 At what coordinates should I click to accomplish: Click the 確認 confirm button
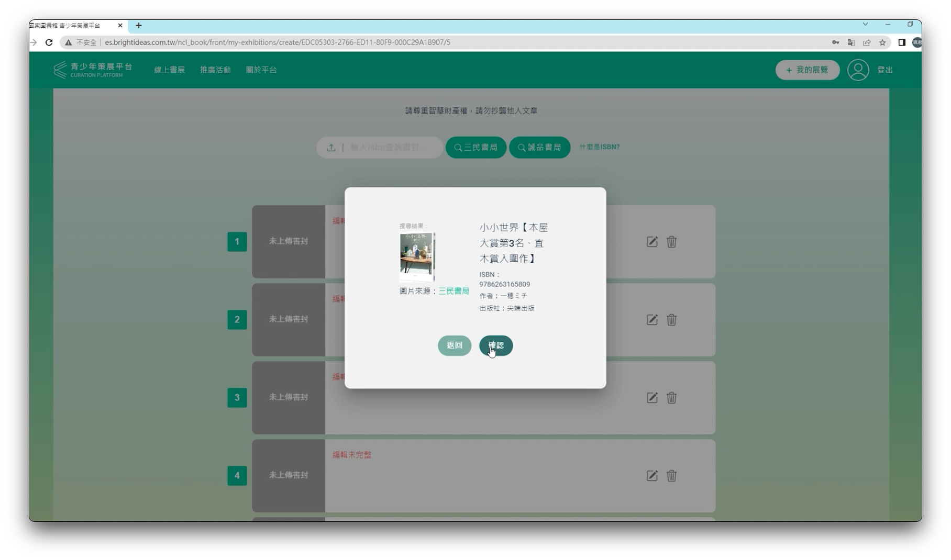tap(495, 345)
